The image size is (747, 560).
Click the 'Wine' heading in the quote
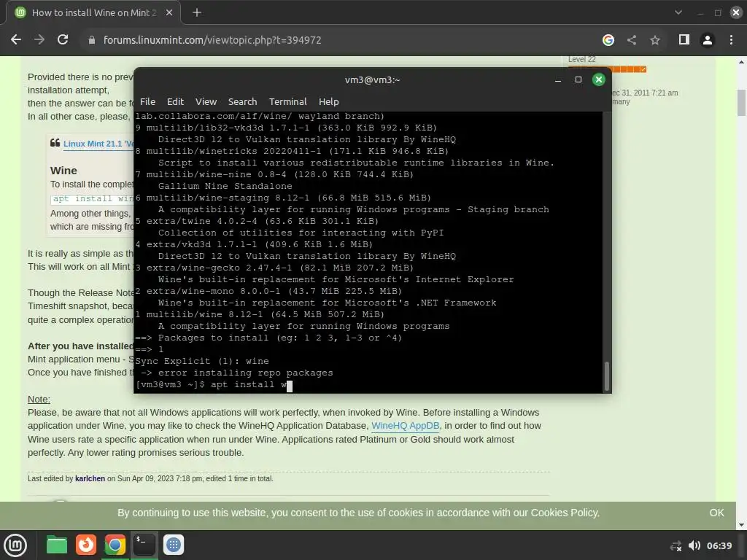(63, 171)
